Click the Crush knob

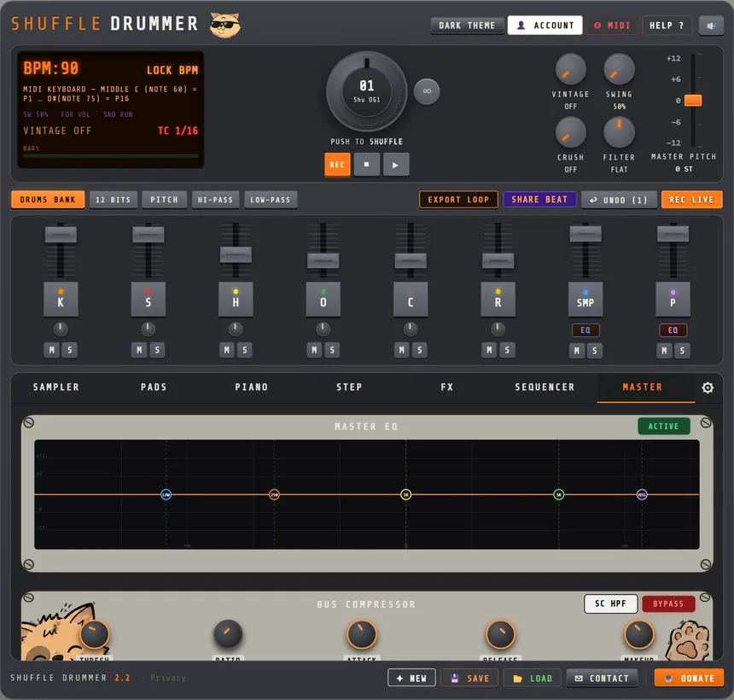point(570,132)
